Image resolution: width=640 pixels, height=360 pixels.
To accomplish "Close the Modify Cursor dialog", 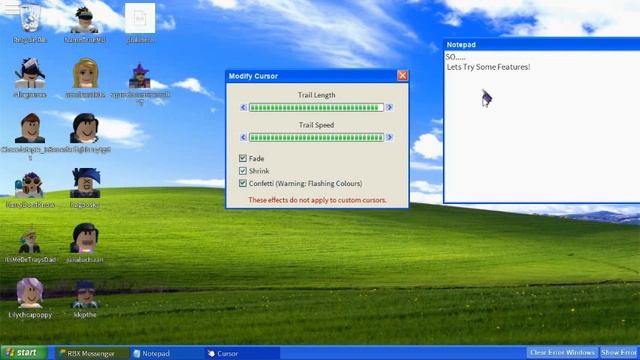I will [402, 76].
